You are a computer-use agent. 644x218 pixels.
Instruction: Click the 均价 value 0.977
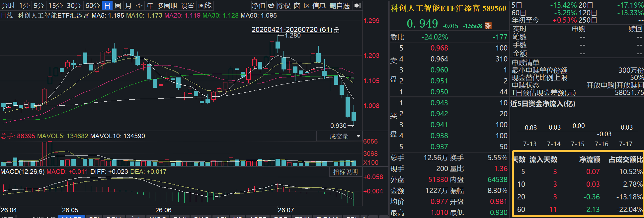[x=440, y=202]
